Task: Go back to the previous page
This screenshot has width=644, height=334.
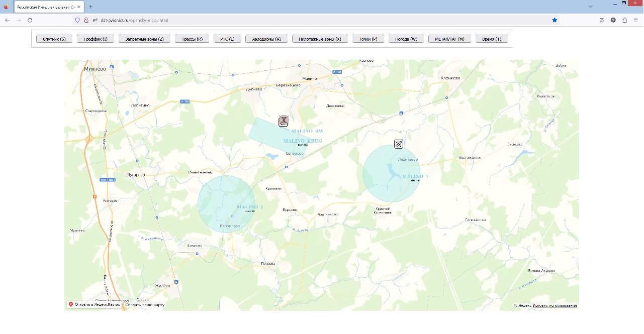Action: coord(7,20)
